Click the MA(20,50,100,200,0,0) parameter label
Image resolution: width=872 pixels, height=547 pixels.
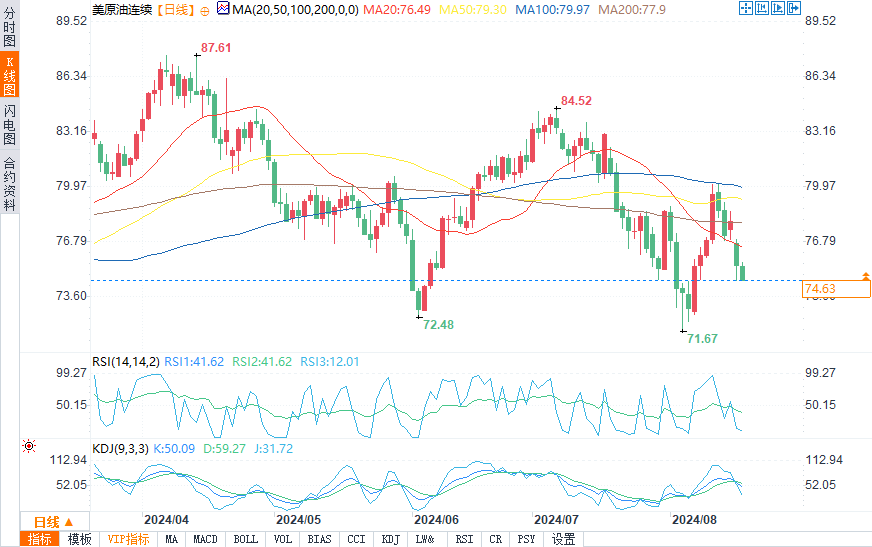tap(295, 9)
